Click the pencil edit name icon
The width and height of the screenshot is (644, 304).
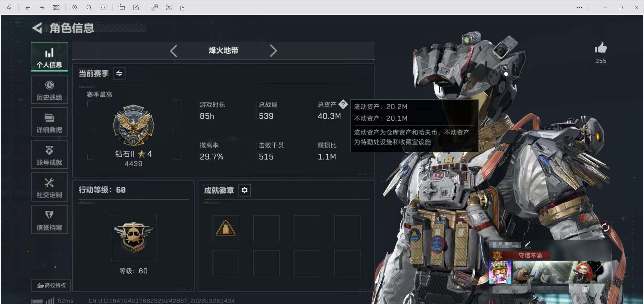(x=527, y=244)
